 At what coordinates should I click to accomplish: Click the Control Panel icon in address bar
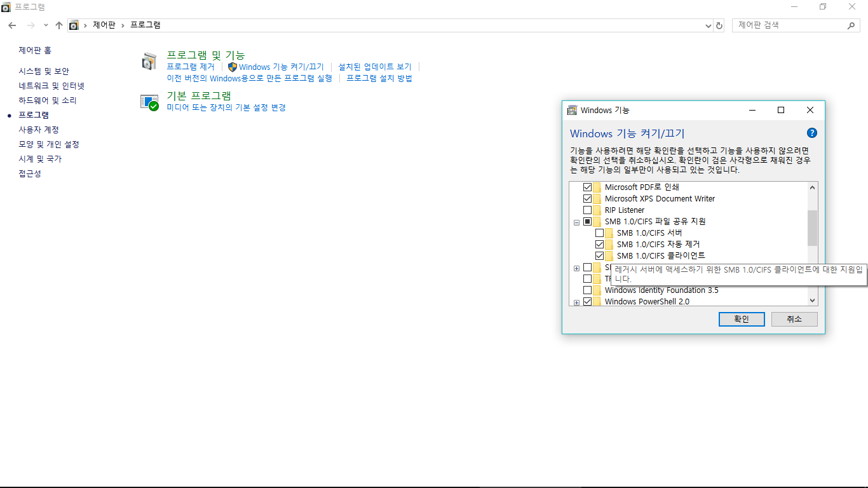coord(74,25)
